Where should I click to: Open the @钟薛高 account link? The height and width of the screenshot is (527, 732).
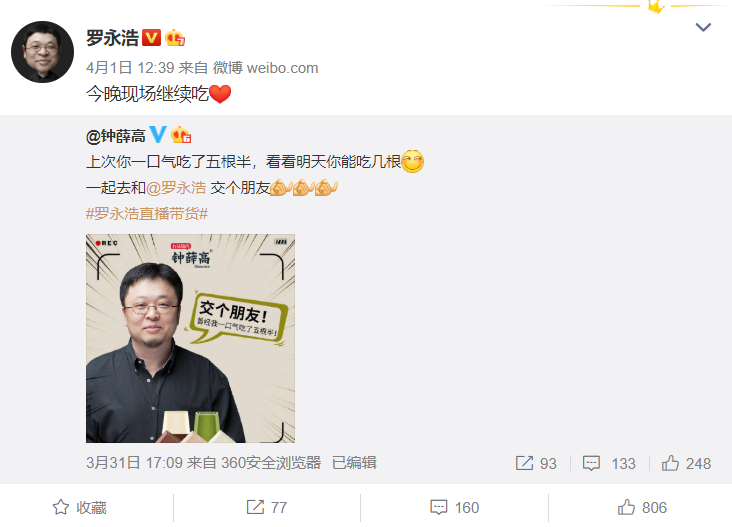pyautogui.click(x=116, y=136)
